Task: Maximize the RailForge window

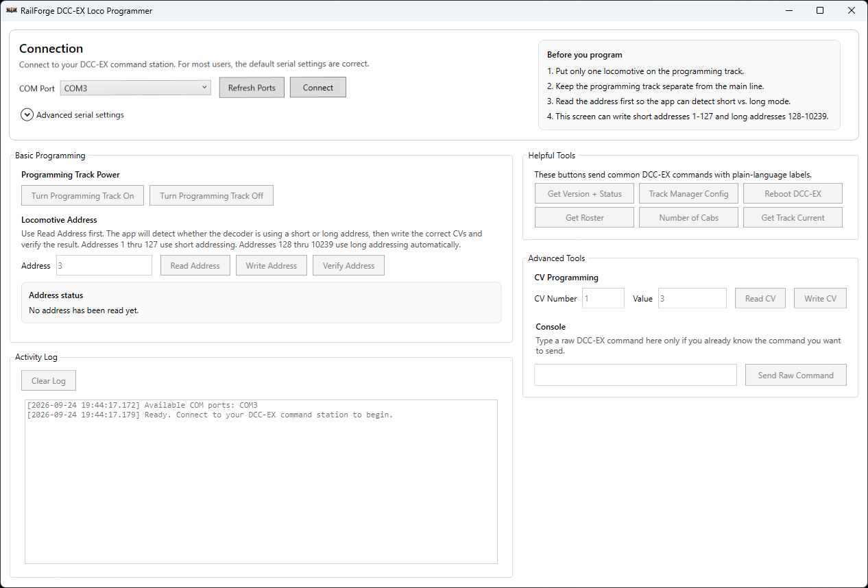Action: coord(820,11)
